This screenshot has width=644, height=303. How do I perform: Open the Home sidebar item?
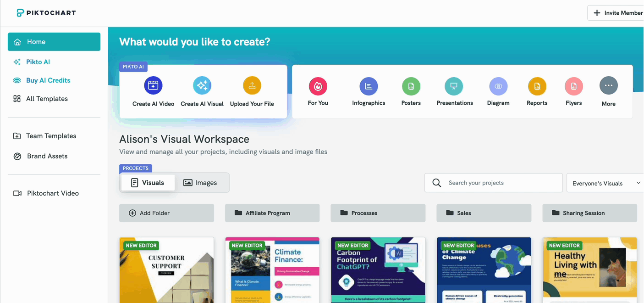tap(54, 42)
